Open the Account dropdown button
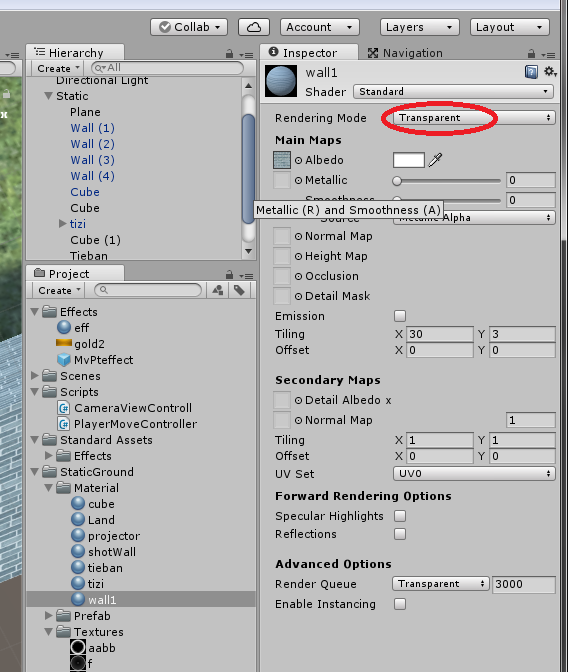 point(320,27)
